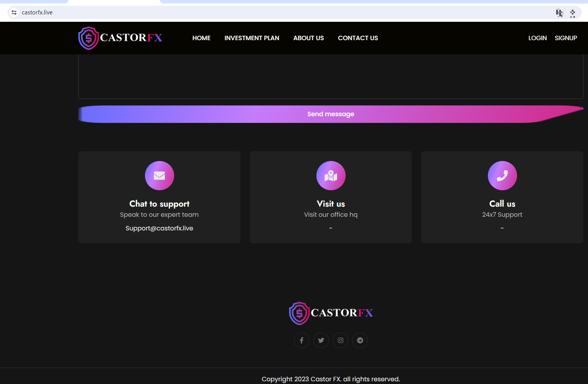The image size is (588, 384).
Task: Open the Instagram social link
Action: coord(341,340)
